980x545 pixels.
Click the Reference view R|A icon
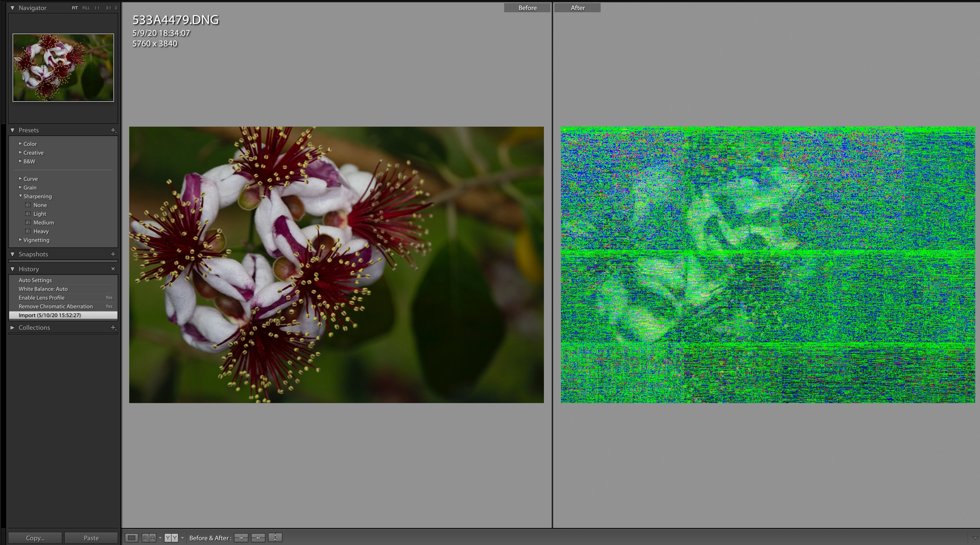[x=149, y=538]
